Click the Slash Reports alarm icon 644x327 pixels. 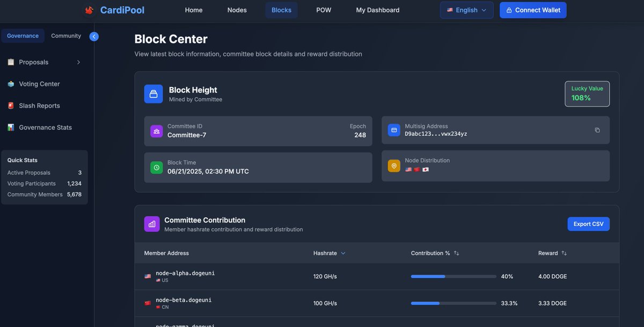click(11, 106)
